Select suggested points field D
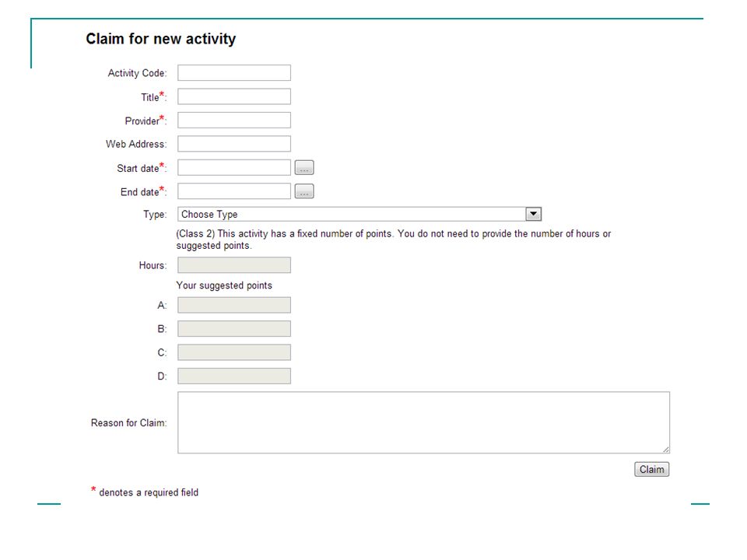This screenshot has width=747, height=560. coord(234,376)
